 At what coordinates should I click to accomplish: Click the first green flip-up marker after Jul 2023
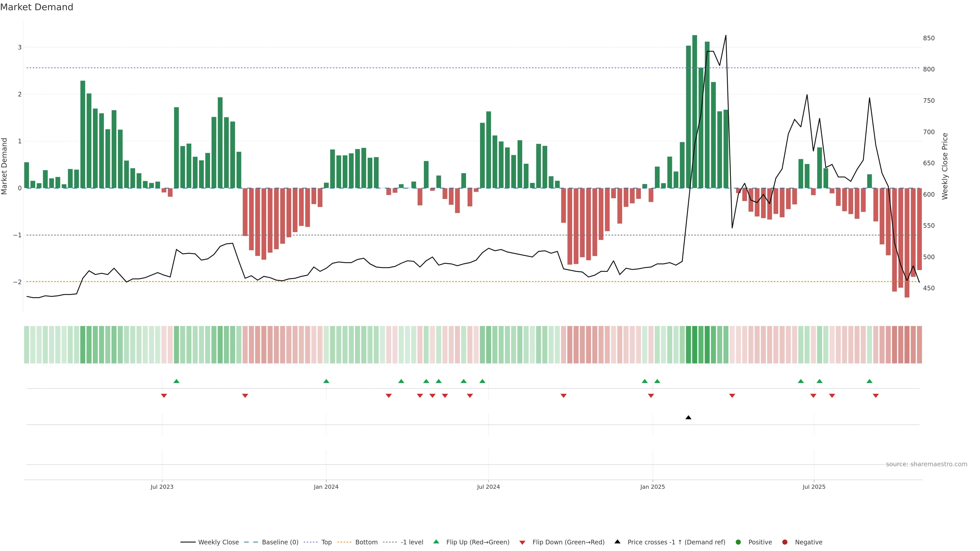(x=176, y=381)
